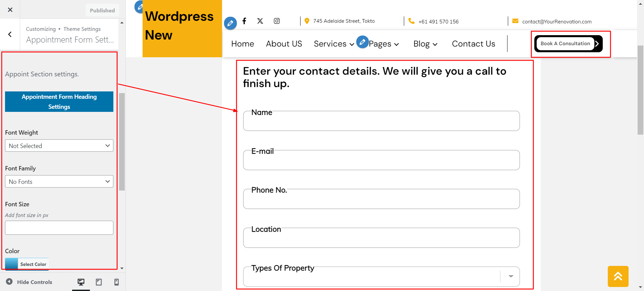
Task: Switch to mobile preview device icon
Action: tap(116, 282)
